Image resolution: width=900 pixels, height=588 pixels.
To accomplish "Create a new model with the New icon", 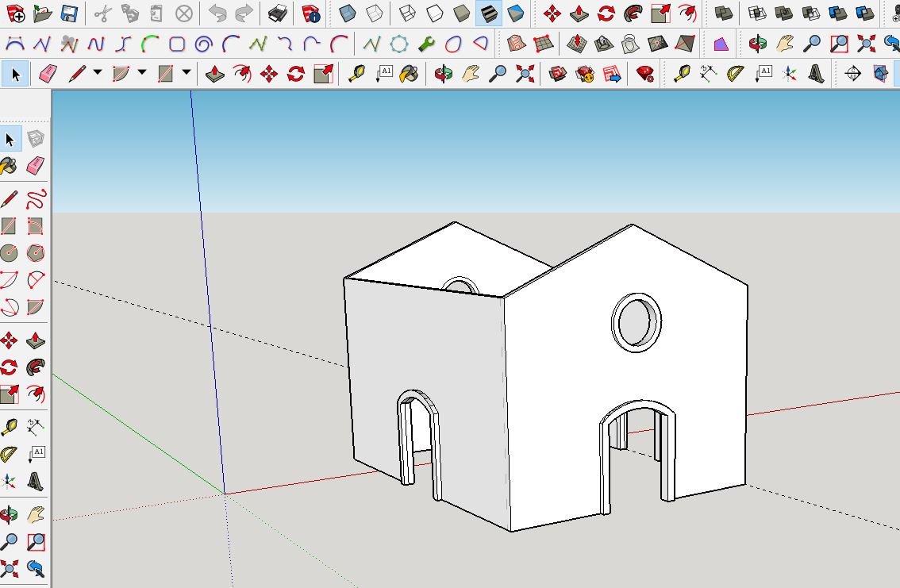I will (x=15, y=13).
